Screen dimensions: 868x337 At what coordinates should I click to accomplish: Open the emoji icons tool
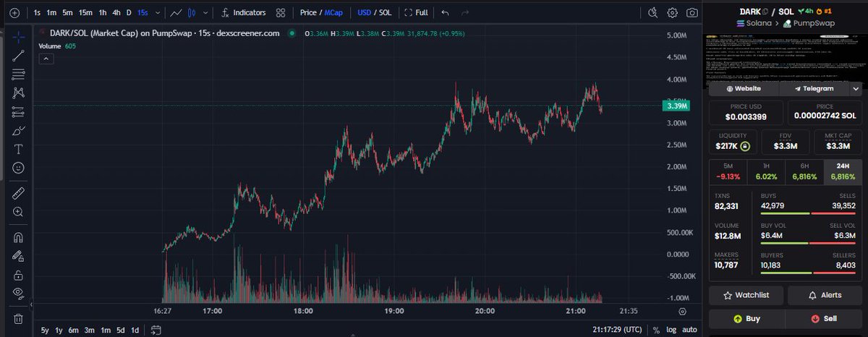[19, 168]
